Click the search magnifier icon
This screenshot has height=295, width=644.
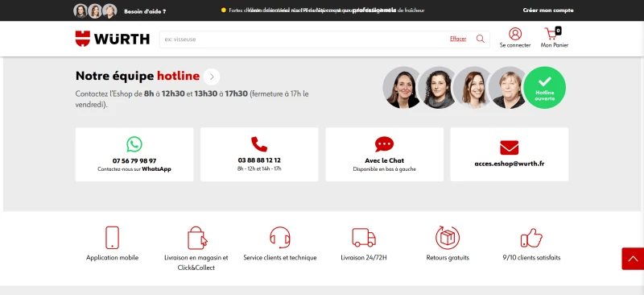[x=480, y=39]
